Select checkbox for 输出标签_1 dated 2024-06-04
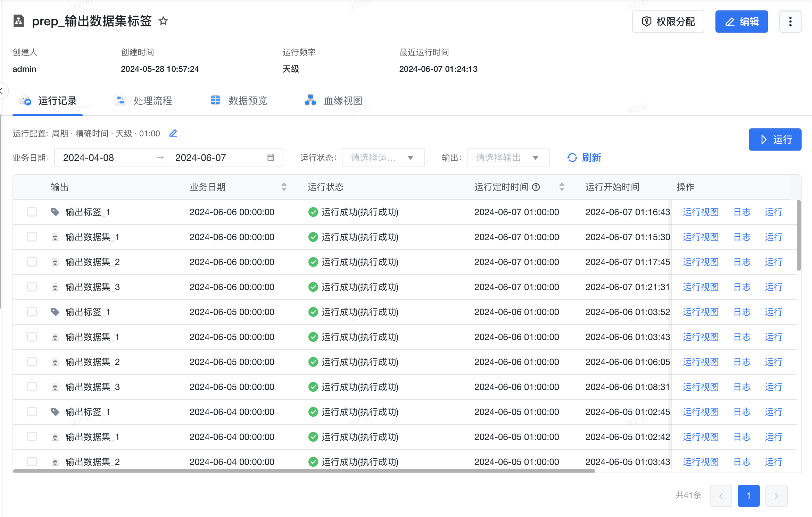812x517 pixels. pos(32,412)
